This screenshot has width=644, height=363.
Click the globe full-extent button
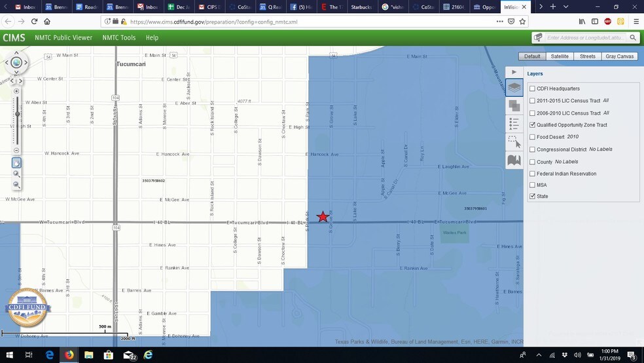click(x=16, y=63)
